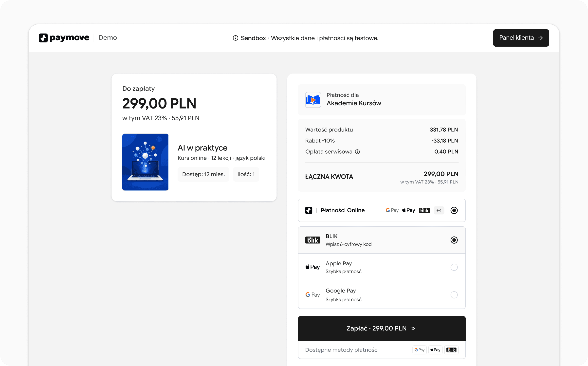Viewport: 588px width, 366px height.
Task: Click the double chevron on Zapłać button
Action: click(x=413, y=329)
